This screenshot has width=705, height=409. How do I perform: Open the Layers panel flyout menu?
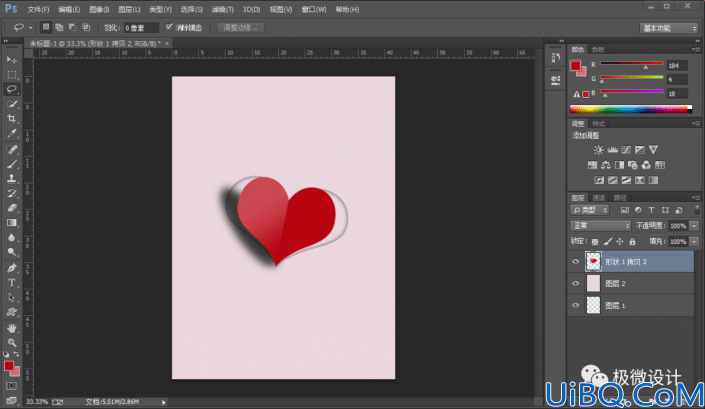point(696,197)
